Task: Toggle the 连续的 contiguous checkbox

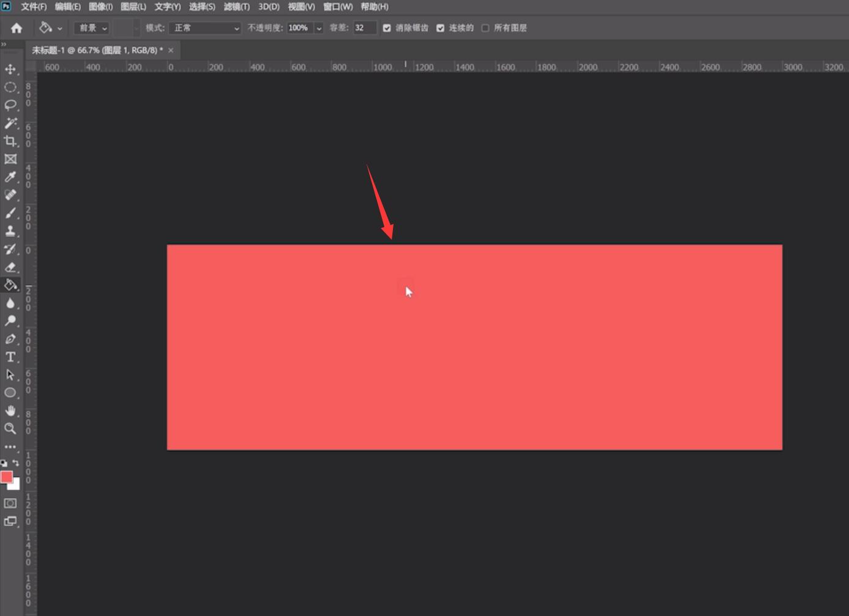Action: coord(440,28)
